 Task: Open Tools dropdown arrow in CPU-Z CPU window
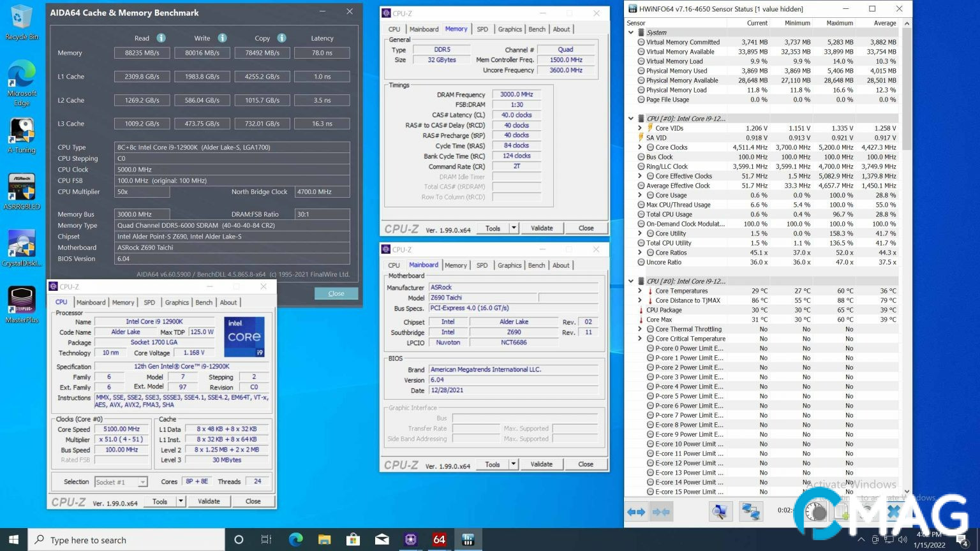point(181,501)
